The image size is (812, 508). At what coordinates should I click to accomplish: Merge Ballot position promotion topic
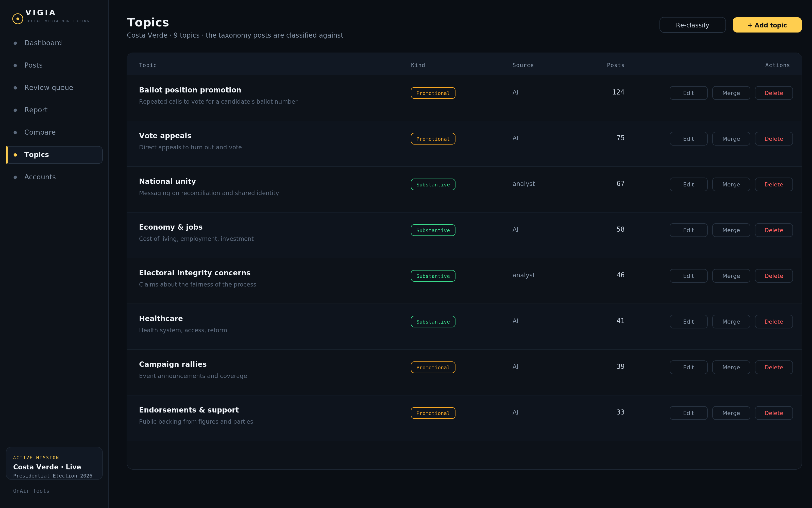731,93
